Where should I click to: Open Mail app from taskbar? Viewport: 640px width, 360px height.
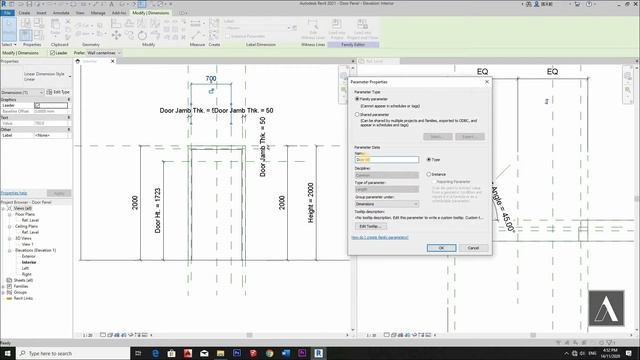(x=204, y=353)
